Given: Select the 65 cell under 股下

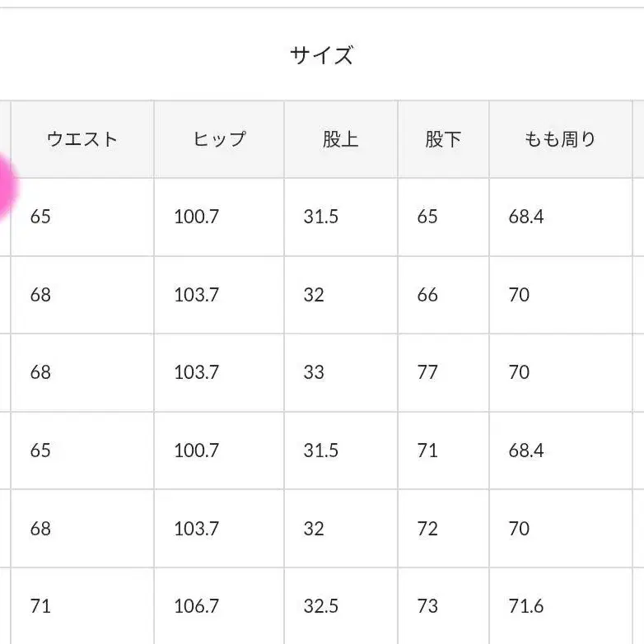Looking at the screenshot, I should pyautogui.click(x=427, y=217).
